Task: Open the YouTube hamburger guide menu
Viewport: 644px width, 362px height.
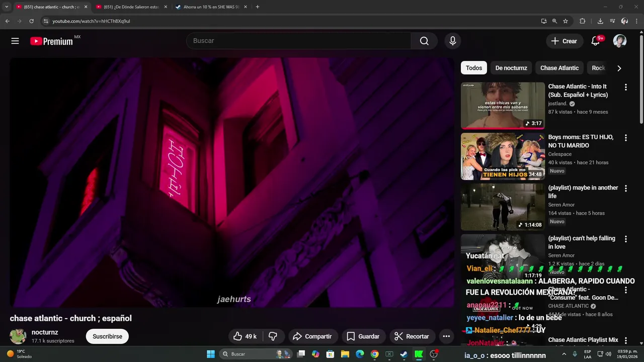Action: (x=15, y=41)
